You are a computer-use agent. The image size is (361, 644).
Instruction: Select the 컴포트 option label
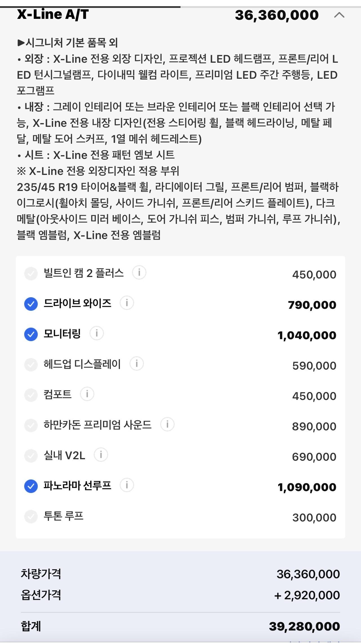(57, 394)
